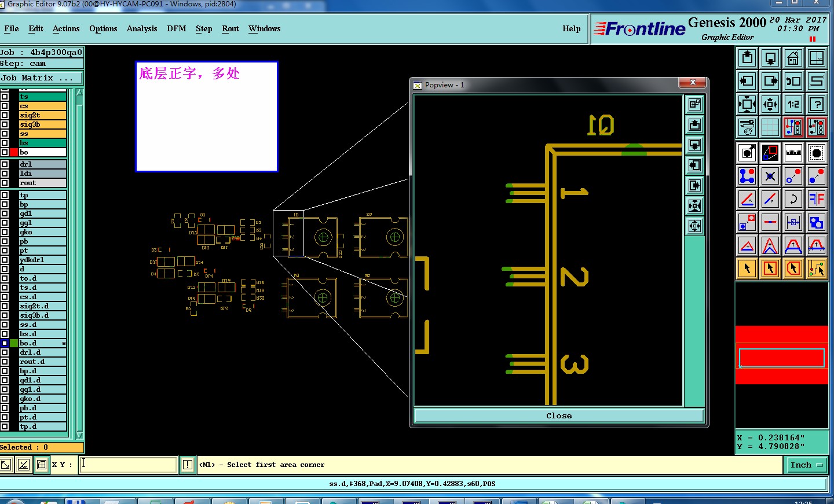Click the snap grid icon left of X Y

(42, 465)
